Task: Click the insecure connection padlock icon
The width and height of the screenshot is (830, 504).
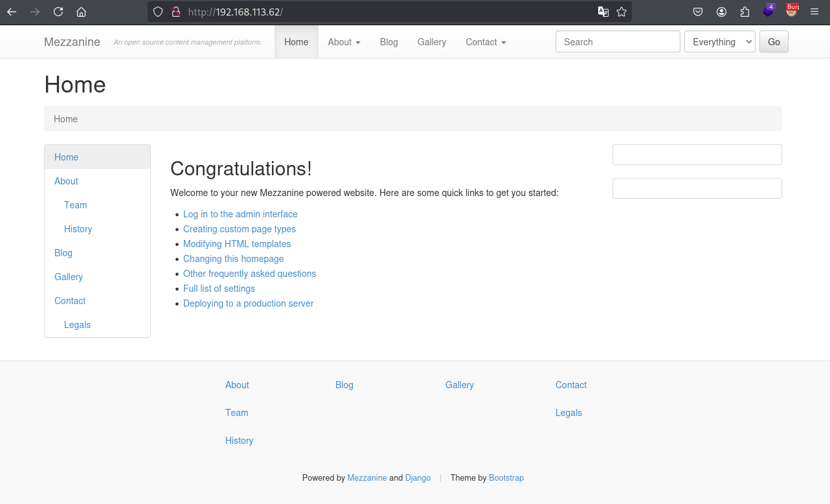Action: click(175, 12)
